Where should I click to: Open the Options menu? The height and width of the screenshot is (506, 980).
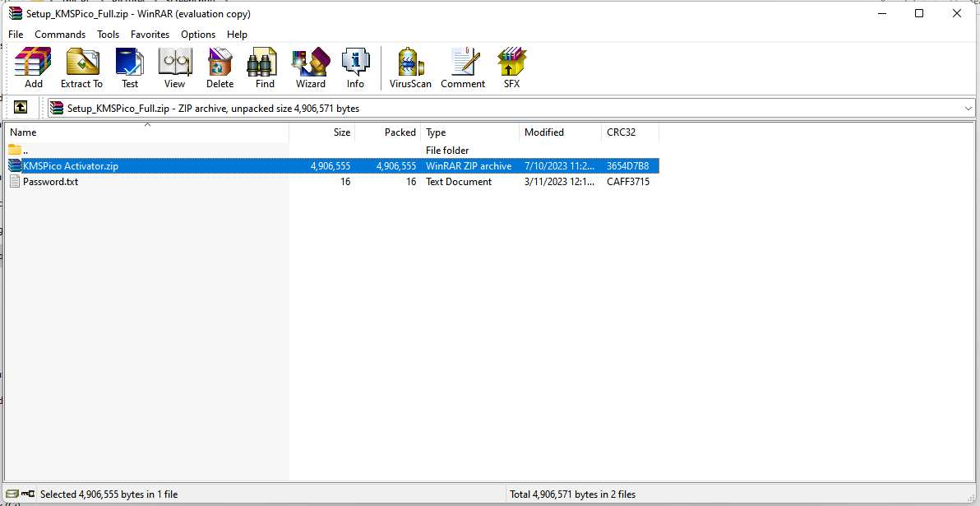click(198, 35)
